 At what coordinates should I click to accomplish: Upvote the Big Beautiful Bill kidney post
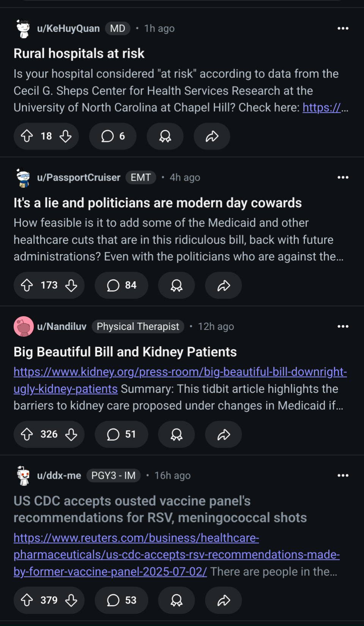[x=27, y=434]
